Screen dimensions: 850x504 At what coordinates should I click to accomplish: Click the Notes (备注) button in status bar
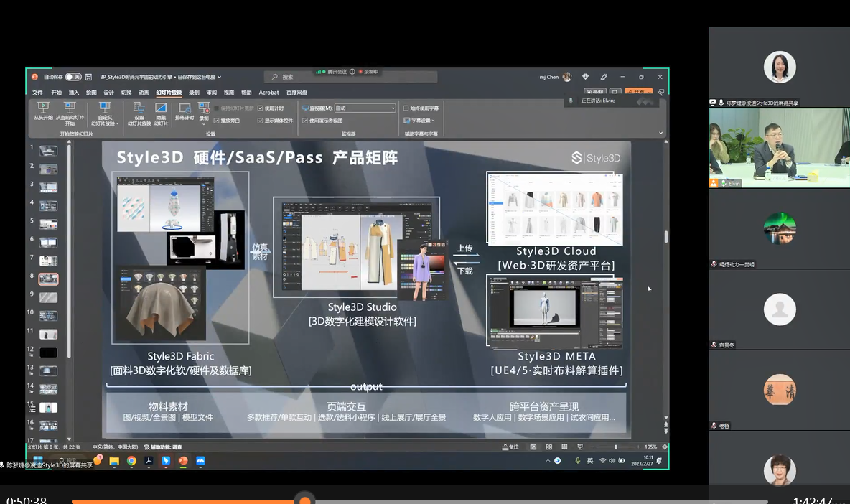[x=510, y=447]
